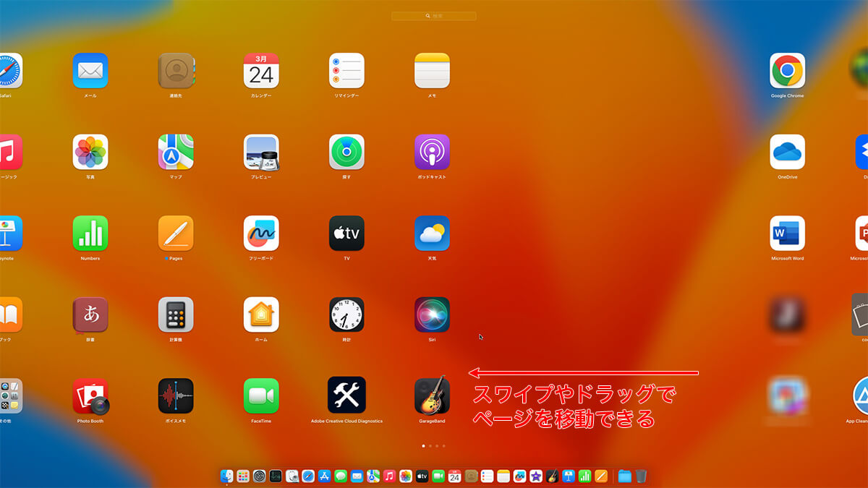This screenshot has height=488, width=868.
Task: Click Finder in the Dock
Action: [226, 476]
